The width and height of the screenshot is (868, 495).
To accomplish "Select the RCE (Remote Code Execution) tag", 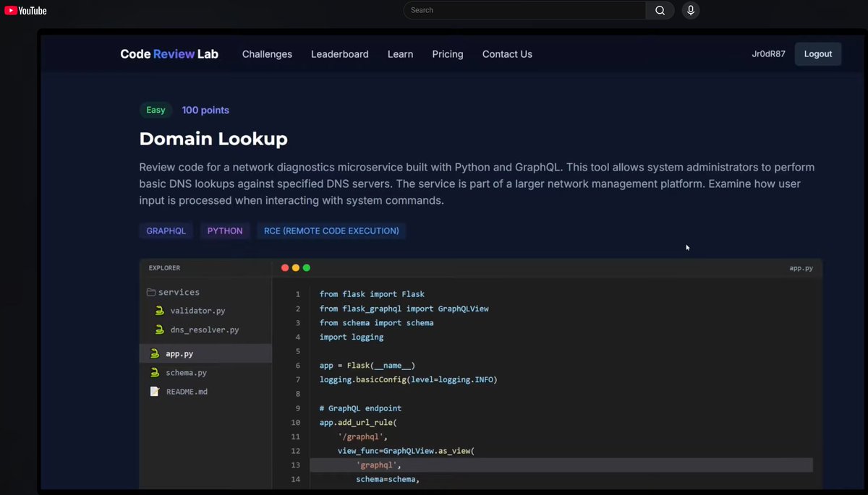I will 331,231.
